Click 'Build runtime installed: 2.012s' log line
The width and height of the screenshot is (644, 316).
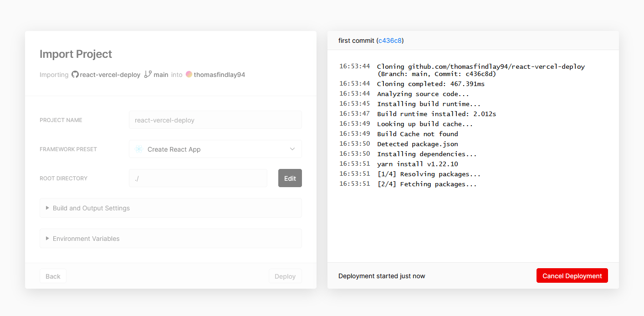[437, 114]
